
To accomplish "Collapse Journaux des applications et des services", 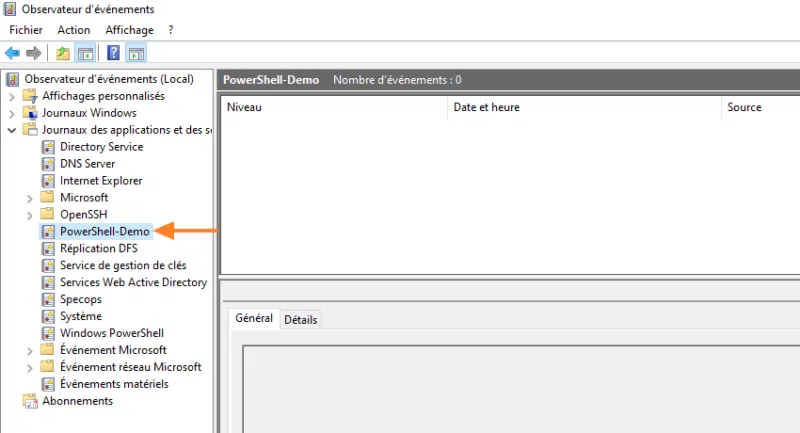I will click(x=12, y=130).
